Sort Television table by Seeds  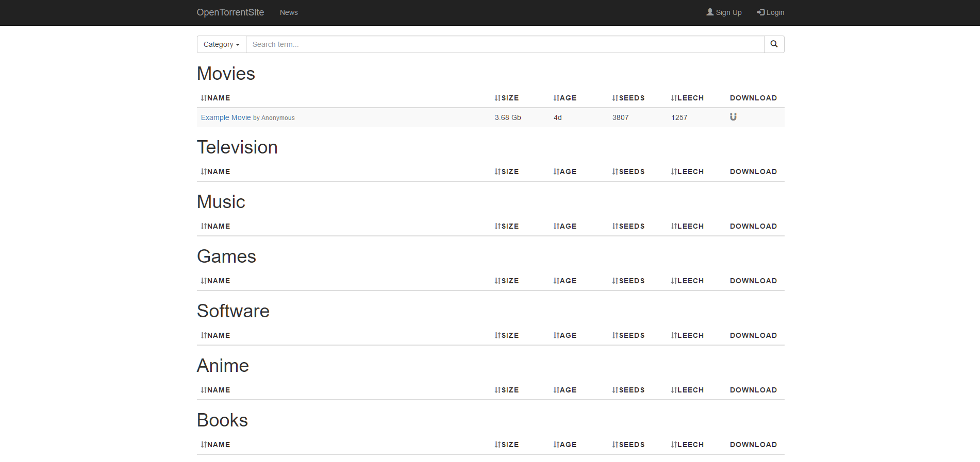pos(628,172)
